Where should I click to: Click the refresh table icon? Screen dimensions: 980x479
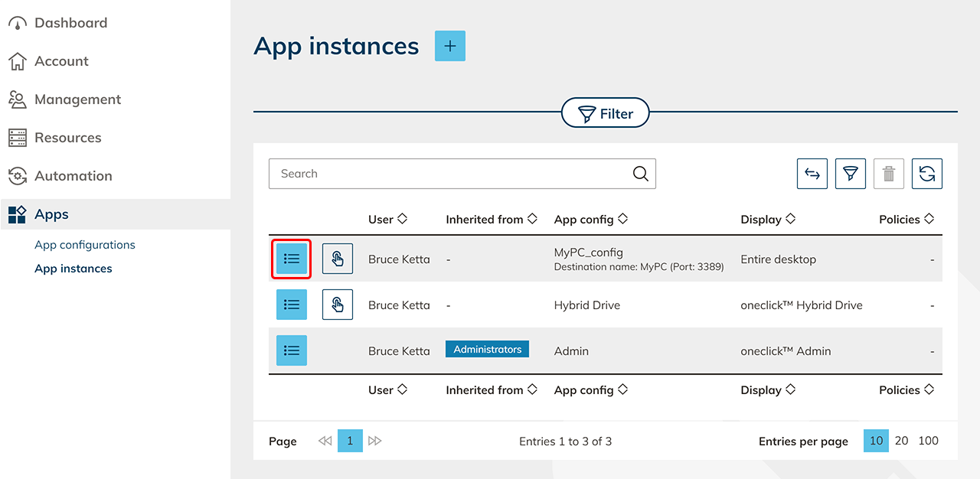click(926, 174)
